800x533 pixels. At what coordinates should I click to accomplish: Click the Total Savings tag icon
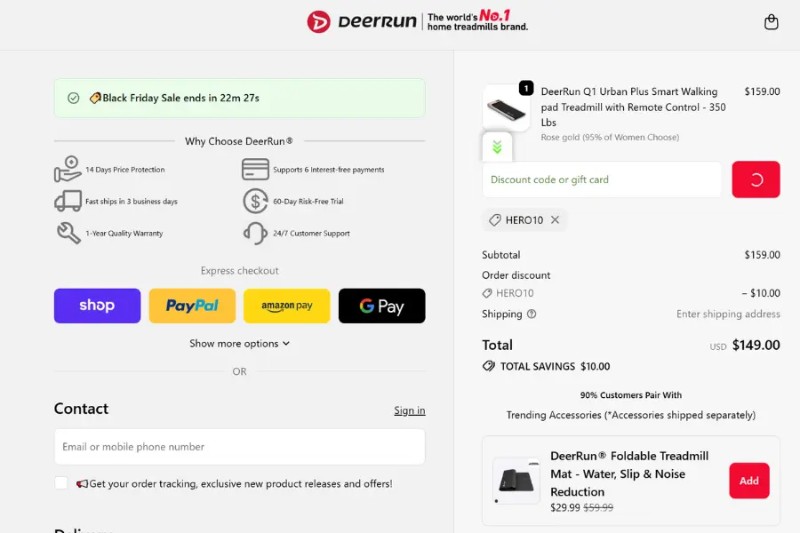(489, 366)
